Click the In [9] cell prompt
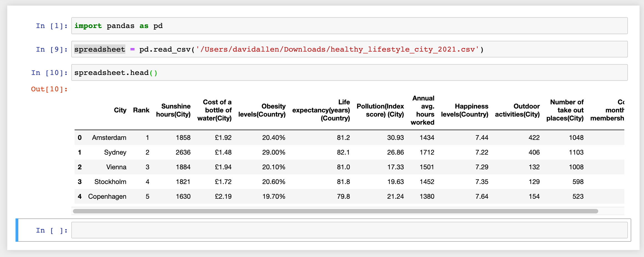The height and width of the screenshot is (257, 644). click(52, 49)
